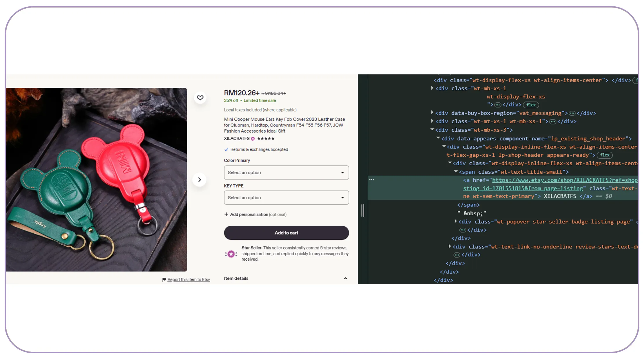Click the RM120.26+ sale price

pos(242,93)
